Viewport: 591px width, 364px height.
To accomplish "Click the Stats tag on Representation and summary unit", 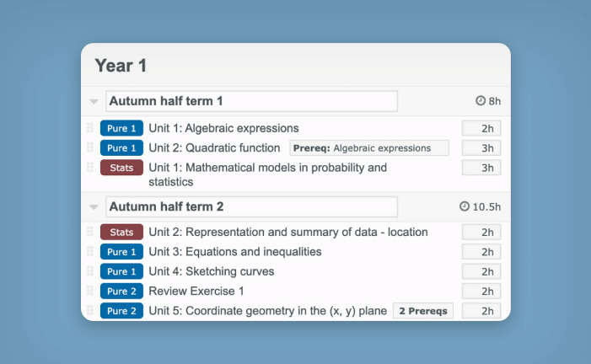I will 121,232.
